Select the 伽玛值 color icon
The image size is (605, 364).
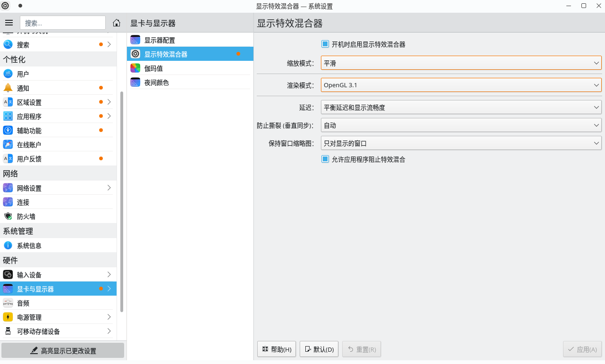tap(135, 68)
